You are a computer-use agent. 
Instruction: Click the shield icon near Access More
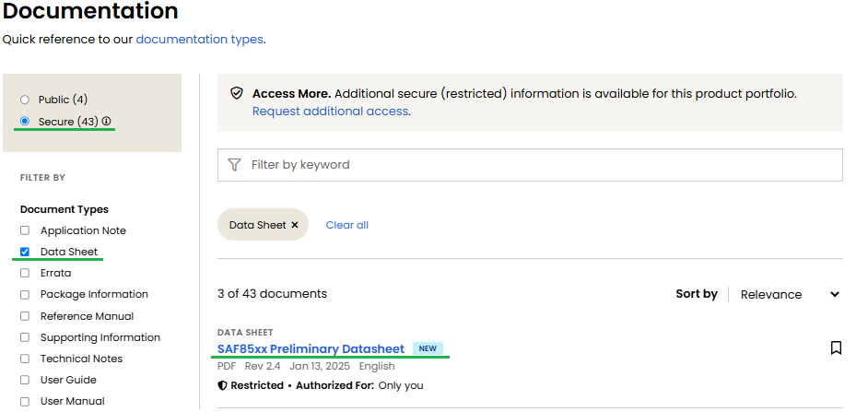[237, 93]
